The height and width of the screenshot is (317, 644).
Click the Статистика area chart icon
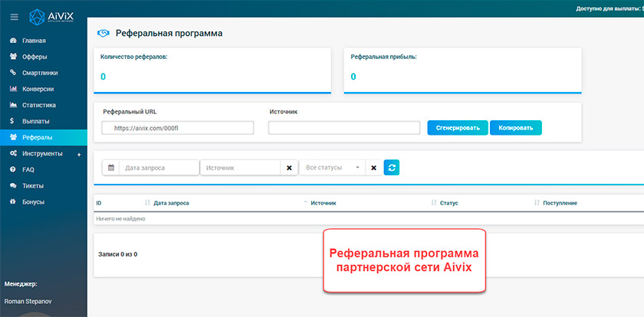coord(13,105)
